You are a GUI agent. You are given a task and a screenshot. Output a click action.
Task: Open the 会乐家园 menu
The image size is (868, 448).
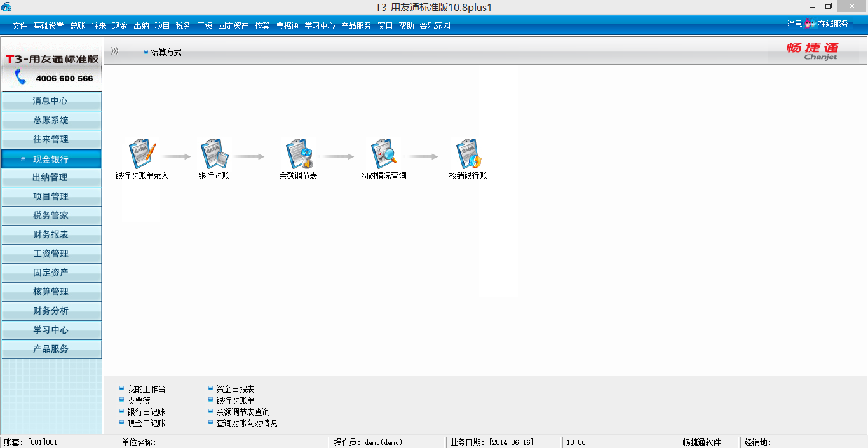click(x=435, y=25)
